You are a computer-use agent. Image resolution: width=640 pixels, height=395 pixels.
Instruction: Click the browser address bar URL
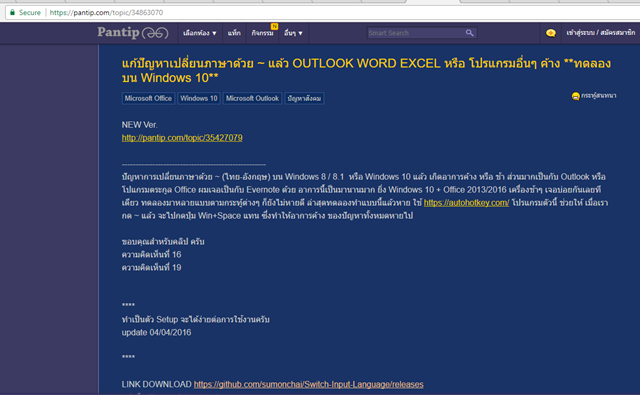[x=106, y=13]
